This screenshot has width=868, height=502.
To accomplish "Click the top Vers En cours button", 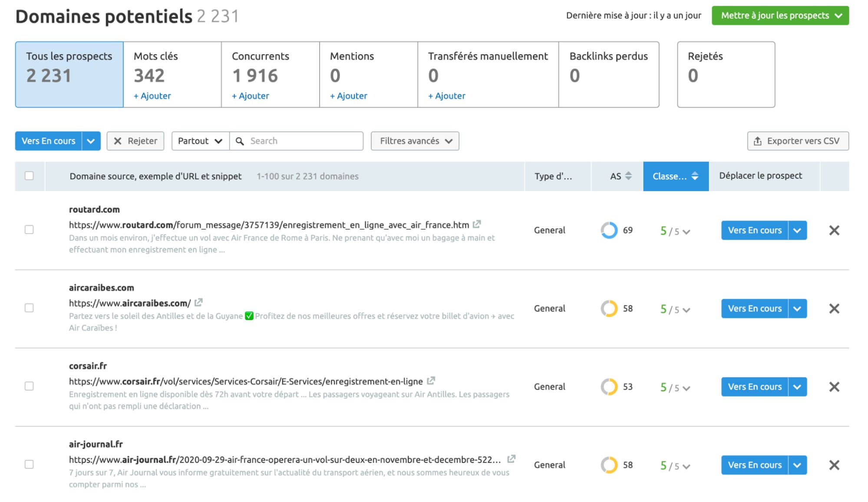I will (49, 141).
